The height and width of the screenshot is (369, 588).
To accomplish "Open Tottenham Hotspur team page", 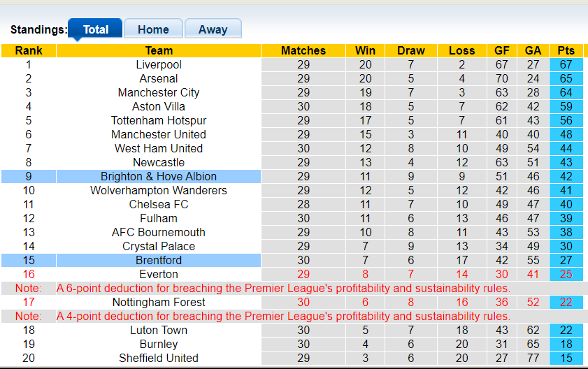I will point(159,120).
